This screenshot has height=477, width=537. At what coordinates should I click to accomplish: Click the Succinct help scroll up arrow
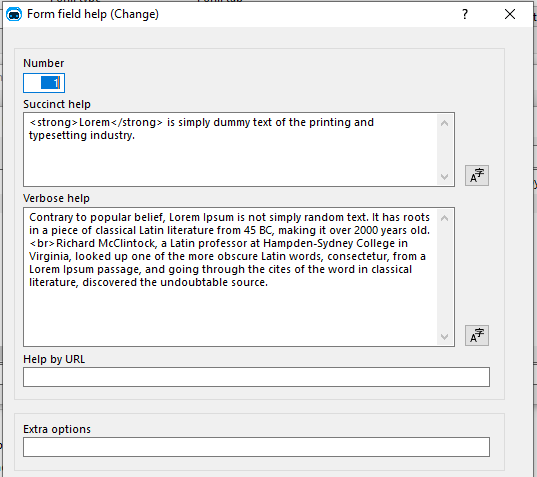[x=444, y=123]
